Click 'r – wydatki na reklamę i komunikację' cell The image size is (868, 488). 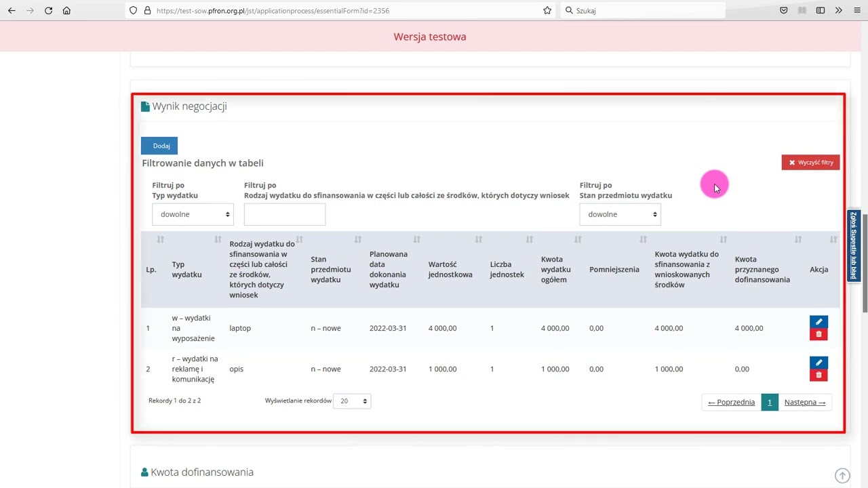(195, 369)
